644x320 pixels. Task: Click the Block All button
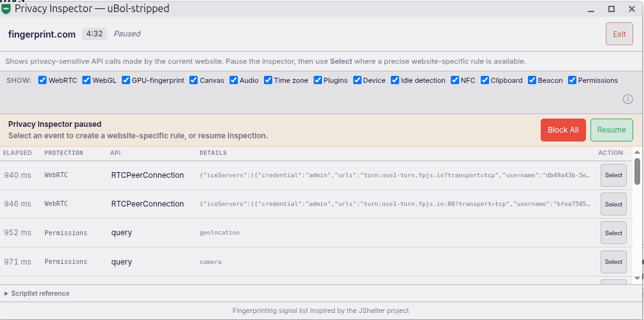[563, 130]
